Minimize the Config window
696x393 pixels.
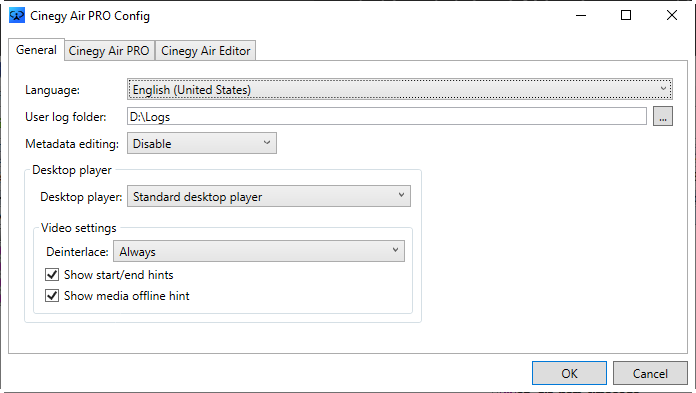pos(581,16)
